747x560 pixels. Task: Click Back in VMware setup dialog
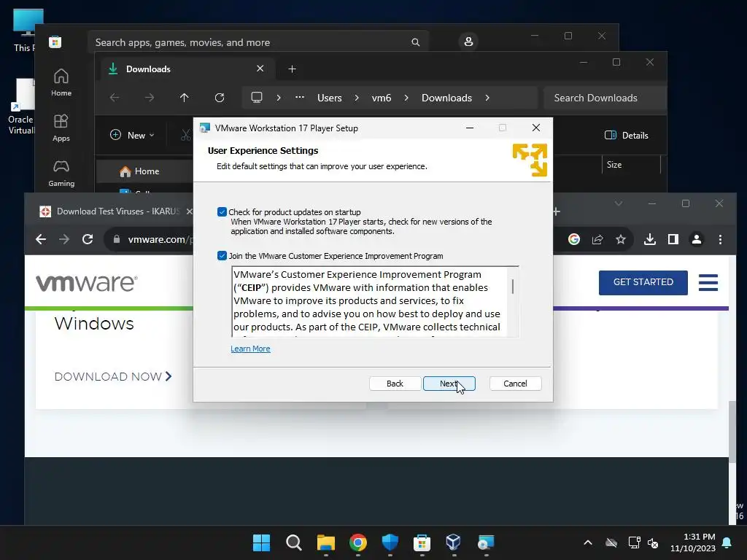[x=395, y=384]
